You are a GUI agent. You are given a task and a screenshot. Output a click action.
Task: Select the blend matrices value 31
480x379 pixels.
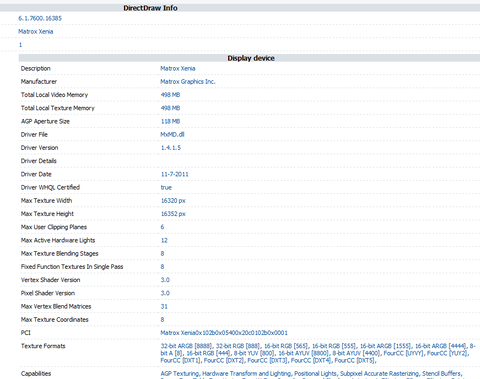164,306
